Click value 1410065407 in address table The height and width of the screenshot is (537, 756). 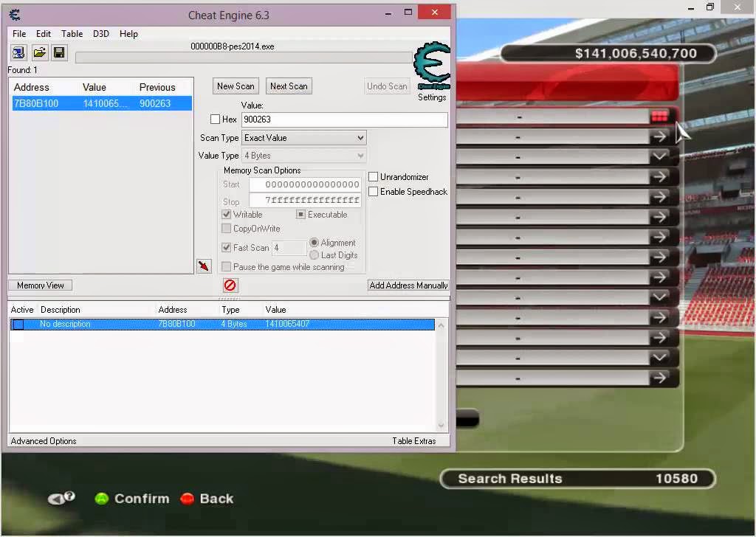[x=287, y=324]
